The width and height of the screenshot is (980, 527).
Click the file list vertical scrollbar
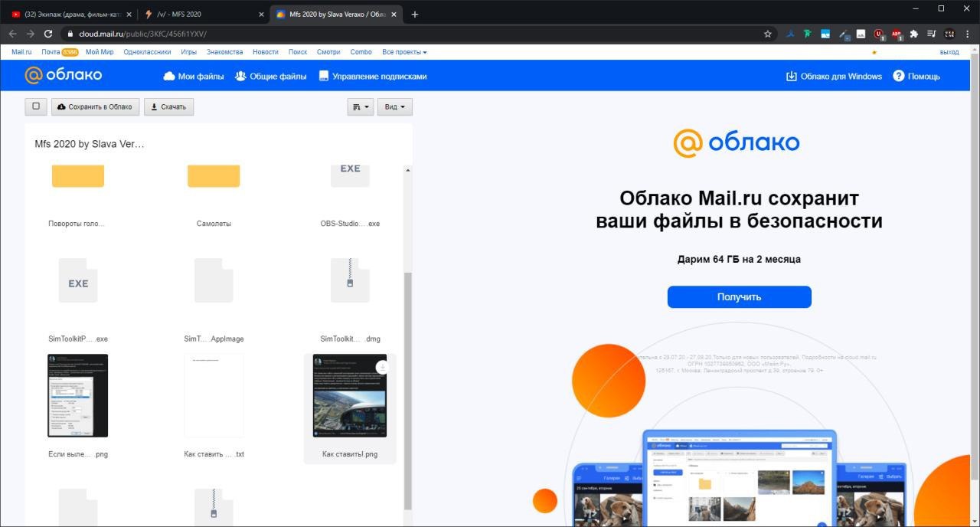[x=408, y=391]
